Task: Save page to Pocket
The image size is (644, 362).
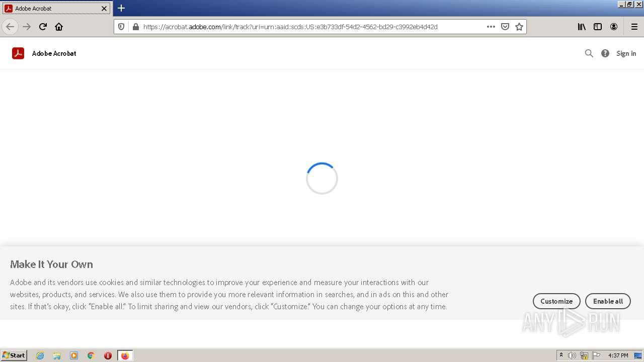Action: 505,27
